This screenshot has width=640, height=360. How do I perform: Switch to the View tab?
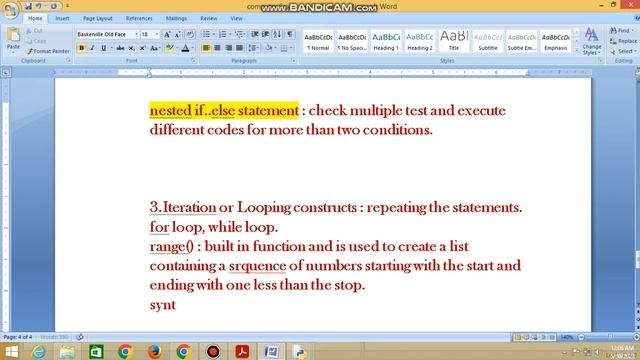coord(236,18)
